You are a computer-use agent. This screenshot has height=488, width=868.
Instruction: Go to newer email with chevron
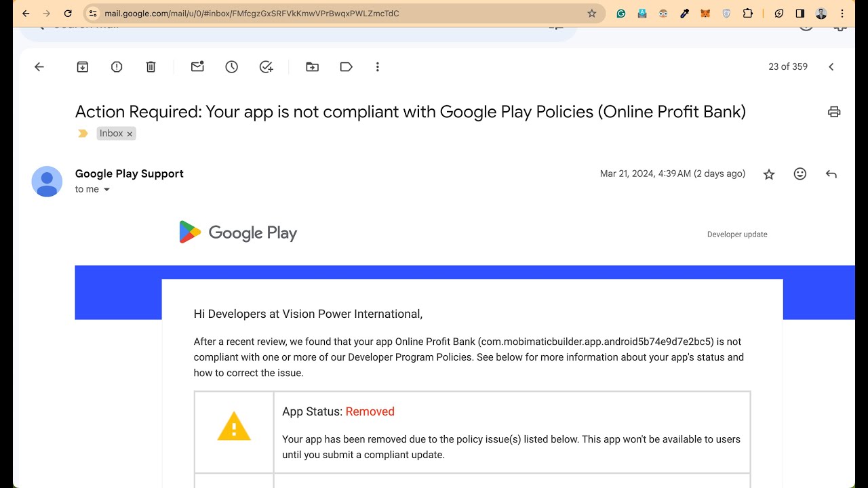click(x=831, y=66)
